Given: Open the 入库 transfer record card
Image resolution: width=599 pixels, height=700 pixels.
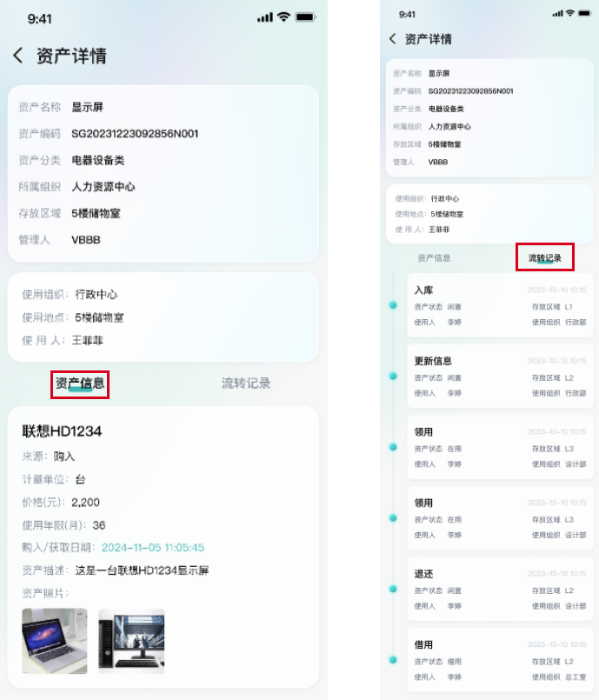Looking at the screenshot, I should pyautogui.click(x=500, y=305).
